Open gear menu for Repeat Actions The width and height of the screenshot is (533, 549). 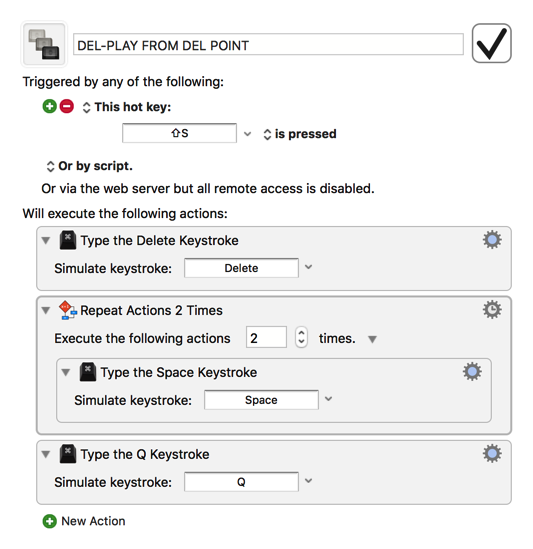[x=492, y=310]
